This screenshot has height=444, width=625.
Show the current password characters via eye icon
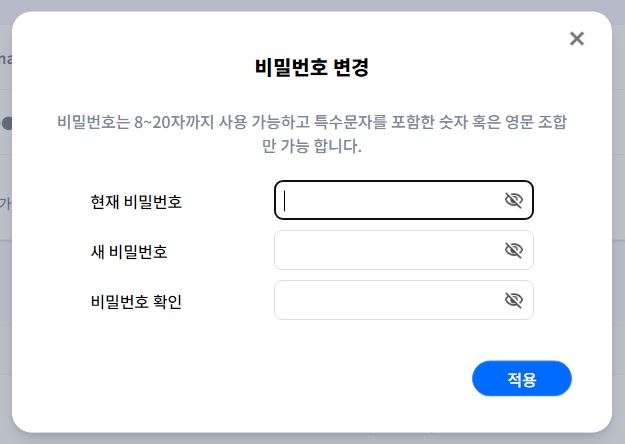pyautogui.click(x=514, y=200)
